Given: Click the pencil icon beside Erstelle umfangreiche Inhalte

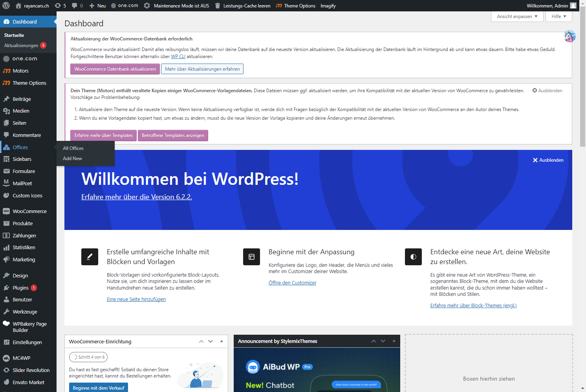Looking at the screenshot, I should pyautogui.click(x=90, y=257).
